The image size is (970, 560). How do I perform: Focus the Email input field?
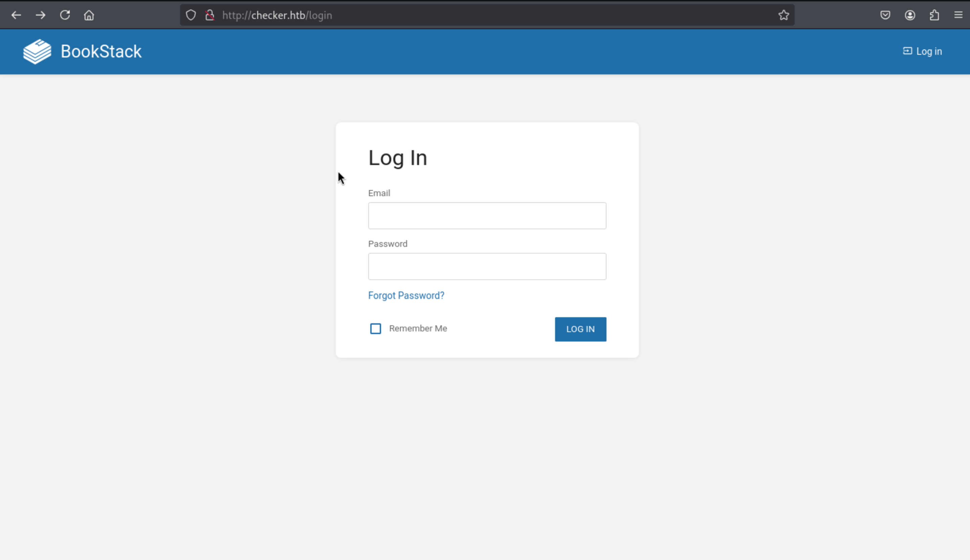coord(487,216)
